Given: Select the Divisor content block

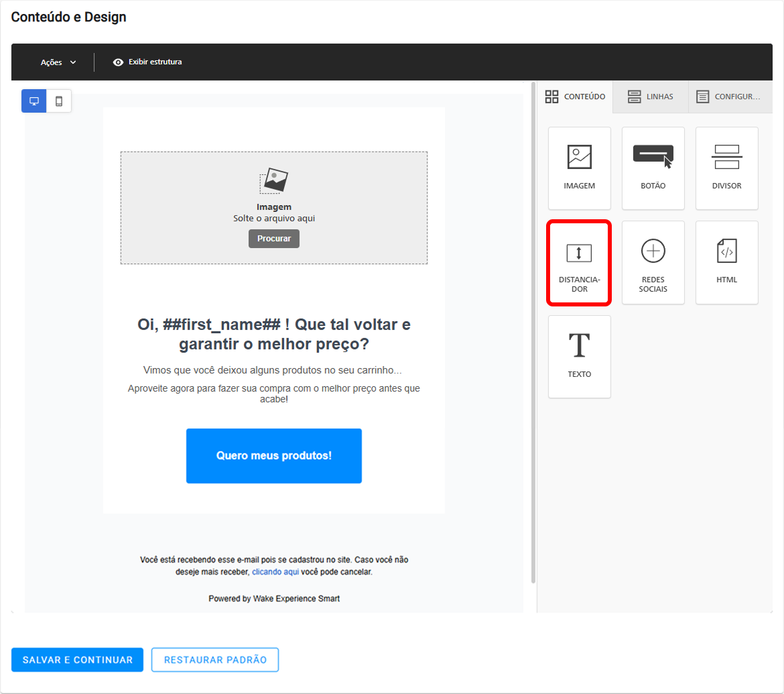Looking at the screenshot, I should click(x=726, y=168).
